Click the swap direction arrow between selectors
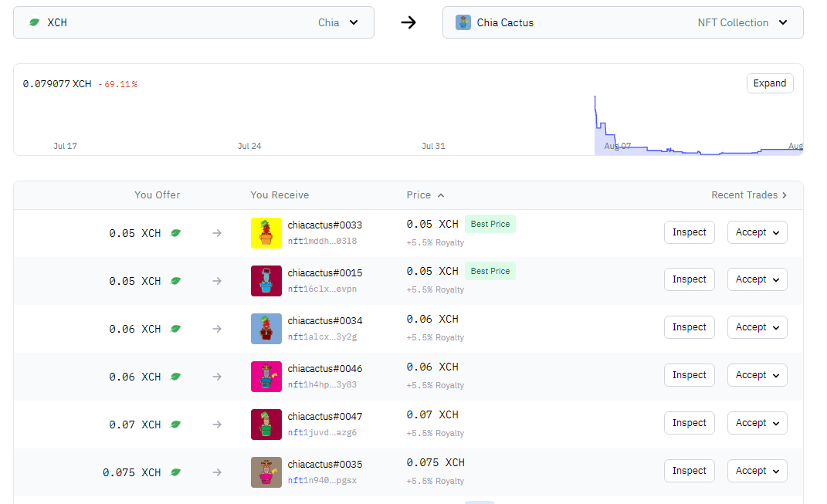 pos(408,22)
